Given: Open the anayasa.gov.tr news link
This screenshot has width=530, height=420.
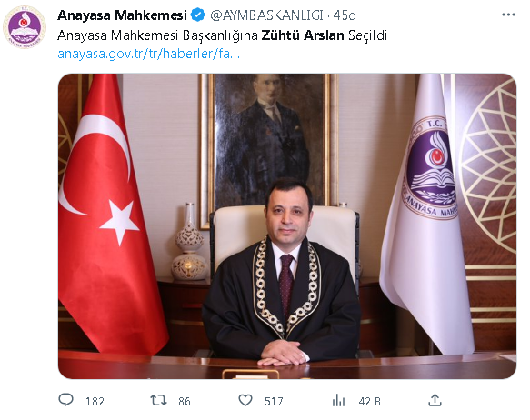Looking at the screenshot, I should click(149, 54).
